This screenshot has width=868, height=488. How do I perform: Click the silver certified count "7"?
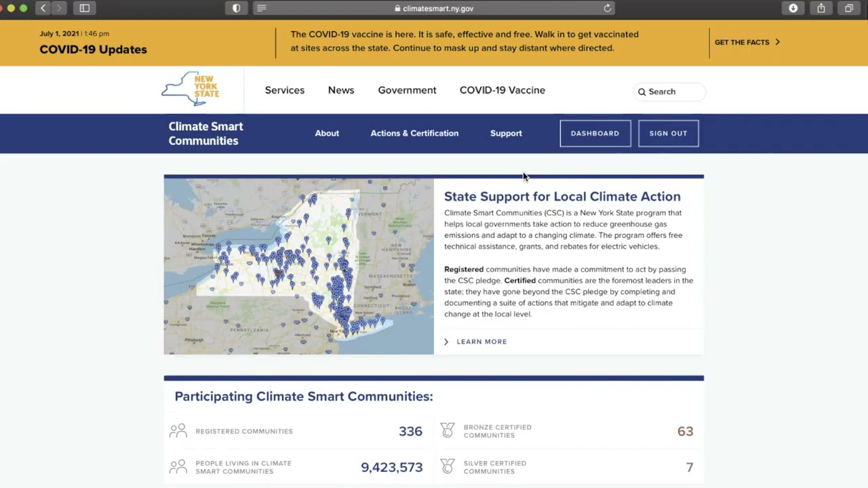pyautogui.click(x=690, y=467)
